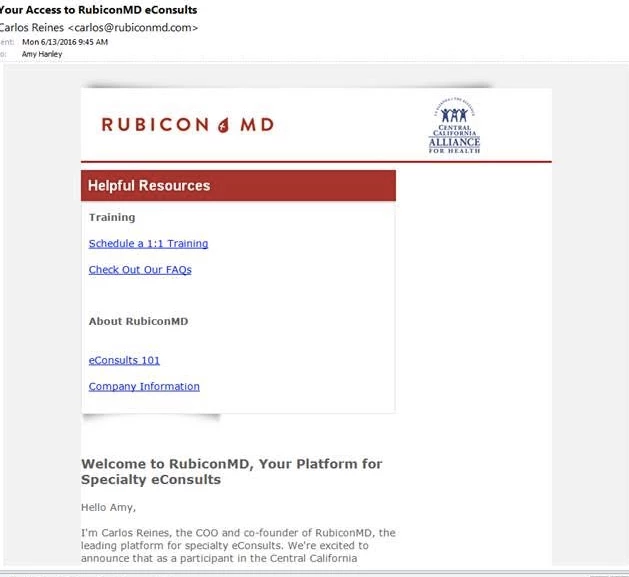
Task: Select the sent date Mon 6/13/2016 9:45 AM
Action: click(x=65, y=42)
